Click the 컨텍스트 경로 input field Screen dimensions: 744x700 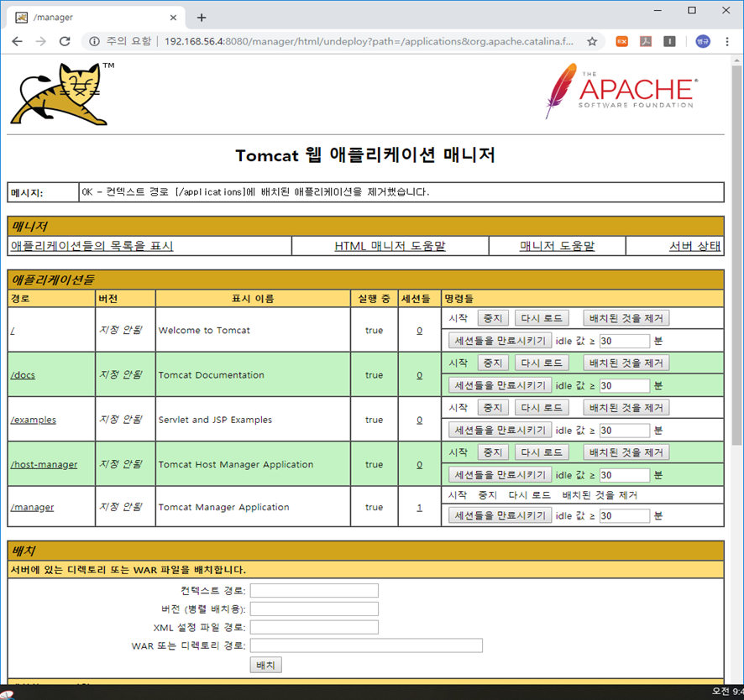(314, 590)
